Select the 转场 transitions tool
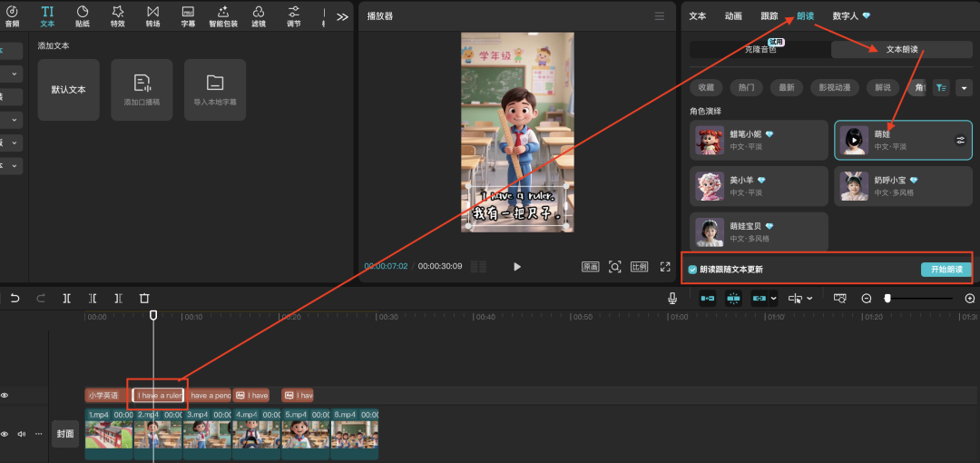This screenshot has height=463, width=980. coord(152,15)
